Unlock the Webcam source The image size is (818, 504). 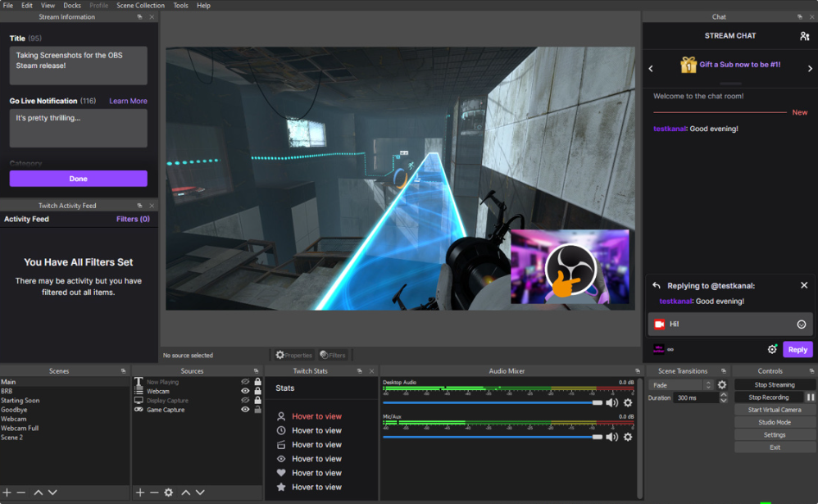pyautogui.click(x=257, y=391)
